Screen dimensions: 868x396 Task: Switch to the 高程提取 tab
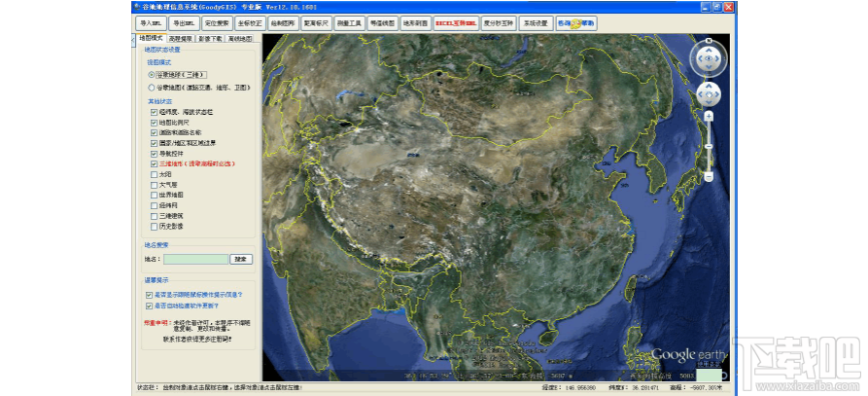[x=181, y=39]
